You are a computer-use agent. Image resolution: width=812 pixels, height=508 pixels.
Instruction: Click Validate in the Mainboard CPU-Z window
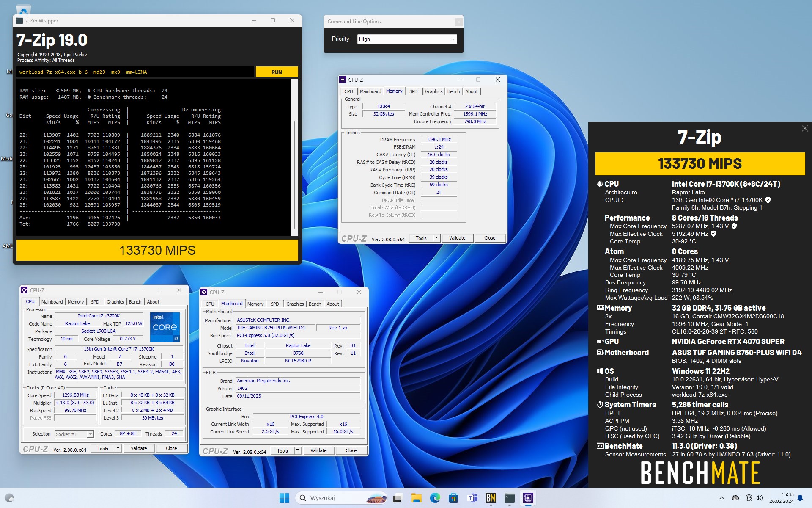click(318, 450)
